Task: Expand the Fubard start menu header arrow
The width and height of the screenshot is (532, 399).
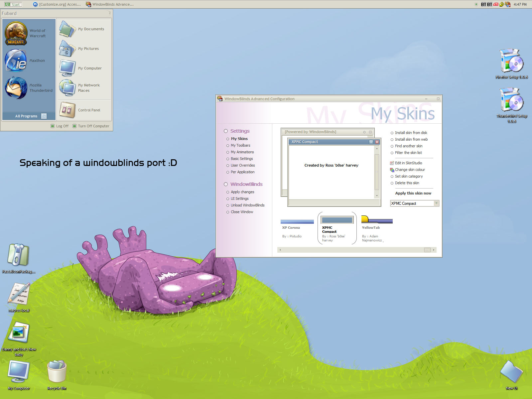Action: (109, 13)
